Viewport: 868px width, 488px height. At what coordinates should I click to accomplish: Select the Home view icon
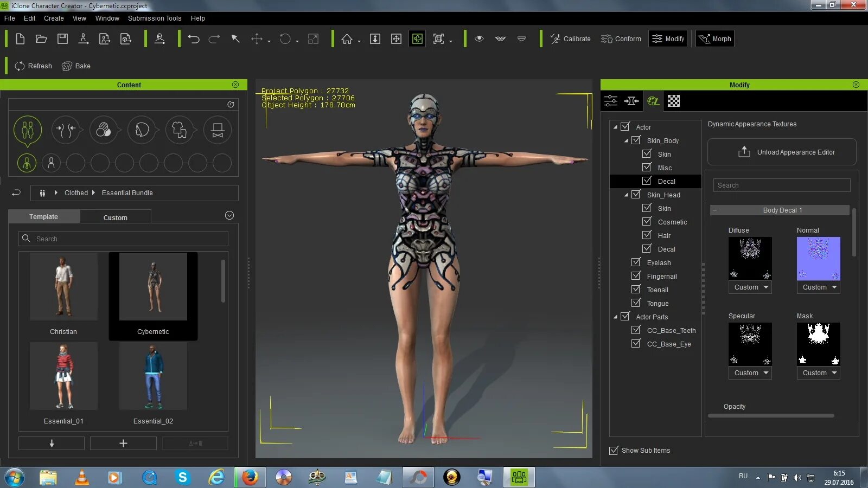point(347,39)
